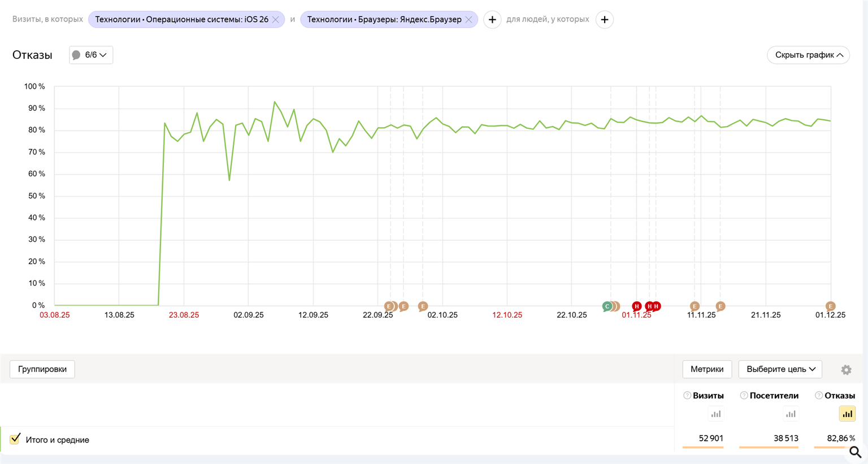868x464 pixels.
Task: Uncheck the 'Итого и средние' checkbox
Action: [x=15, y=439]
